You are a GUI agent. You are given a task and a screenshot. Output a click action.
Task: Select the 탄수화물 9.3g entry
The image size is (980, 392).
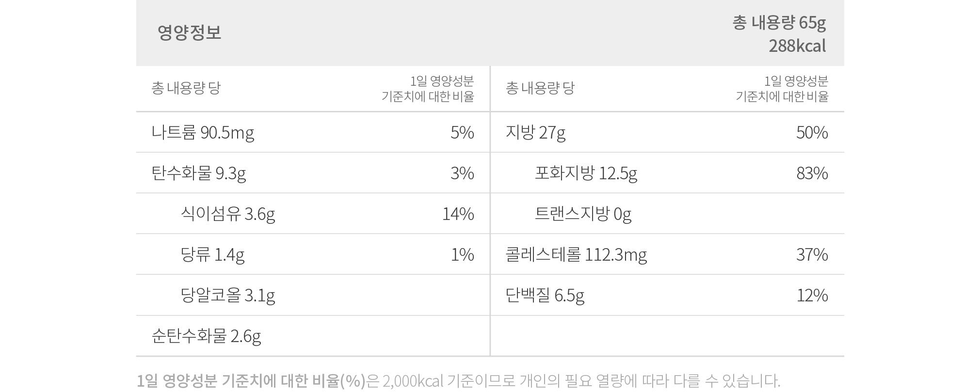199,173
